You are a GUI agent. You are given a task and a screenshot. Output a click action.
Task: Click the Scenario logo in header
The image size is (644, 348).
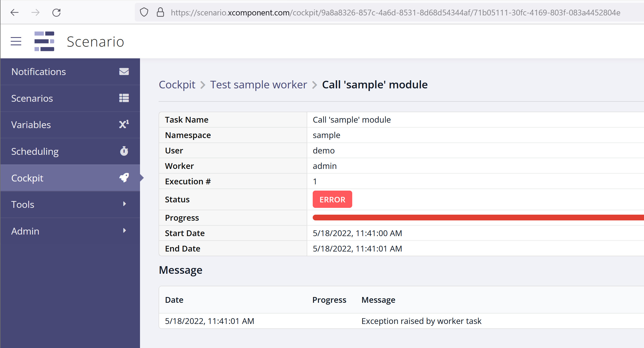[x=44, y=41]
